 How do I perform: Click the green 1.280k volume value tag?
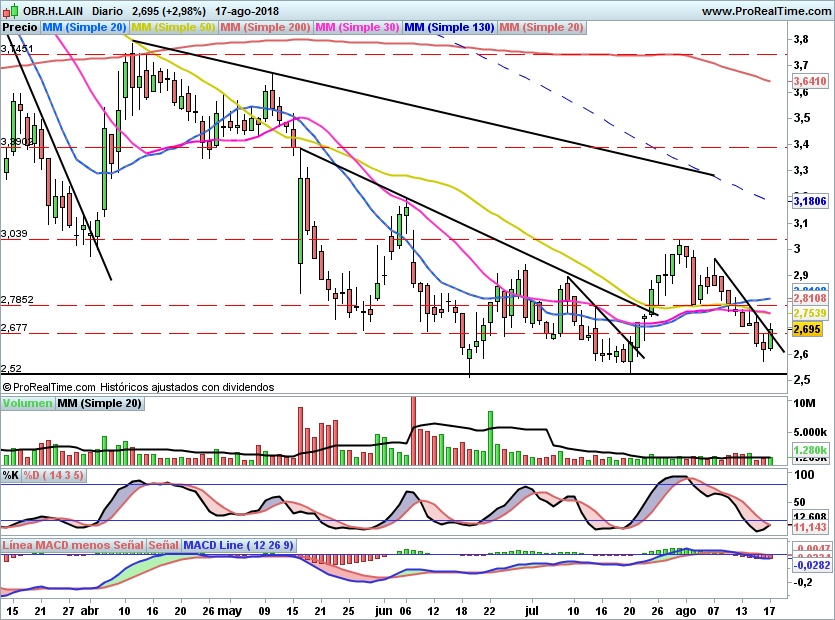click(x=808, y=451)
